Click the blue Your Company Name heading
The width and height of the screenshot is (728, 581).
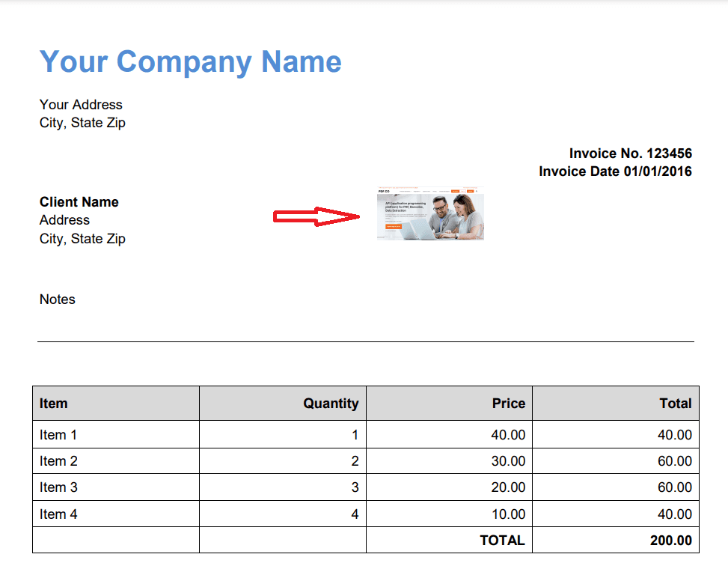click(190, 61)
